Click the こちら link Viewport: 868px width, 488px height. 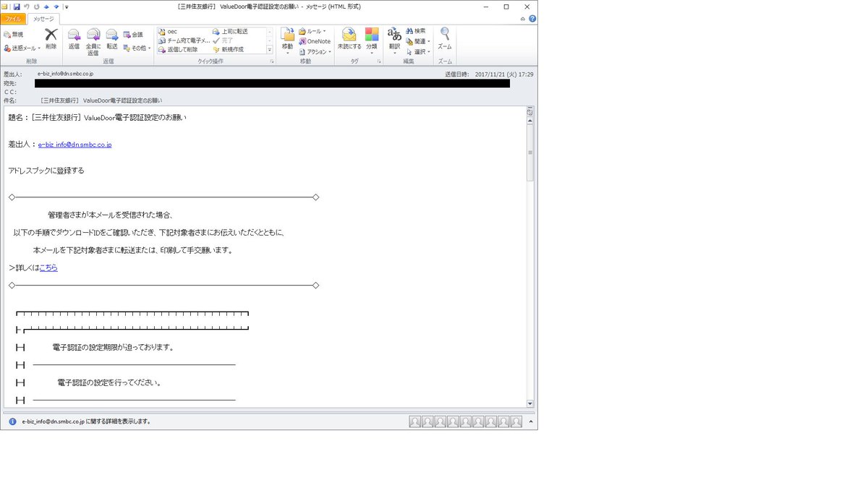[48, 267]
